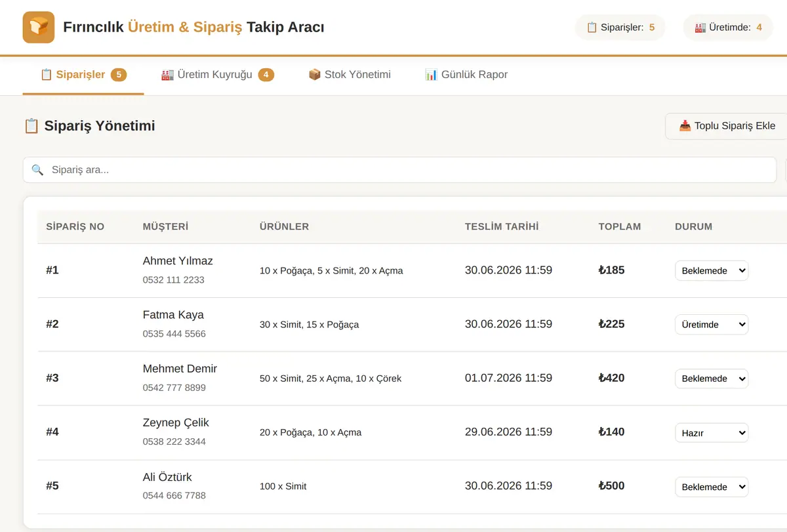Click products 50 x Simit, 25 x Açma, 10 x Çörek
The height and width of the screenshot is (532, 787).
(x=331, y=379)
